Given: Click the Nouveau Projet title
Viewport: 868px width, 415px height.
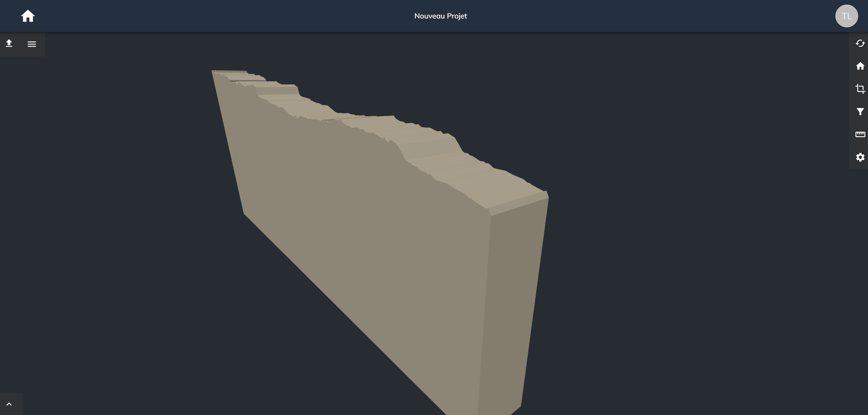Looking at the screenshot, I should tap(441, 16).
